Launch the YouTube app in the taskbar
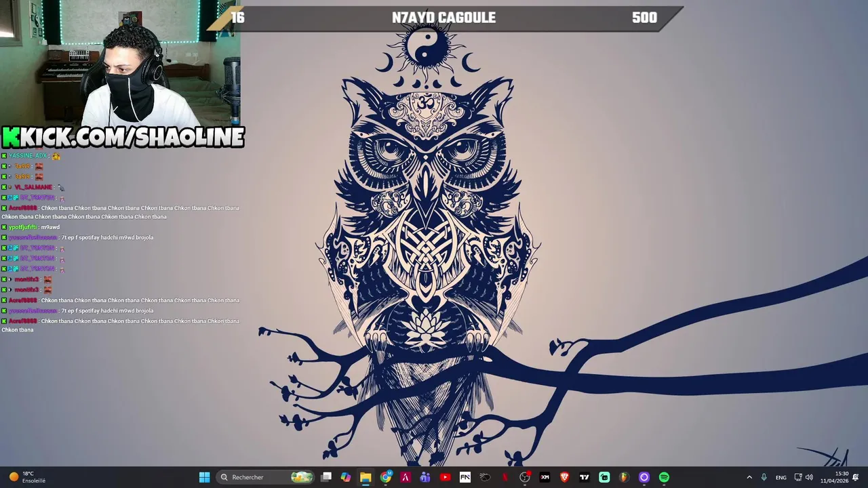The height and width of the screenshot is (488, 868). tap(445, 477)
